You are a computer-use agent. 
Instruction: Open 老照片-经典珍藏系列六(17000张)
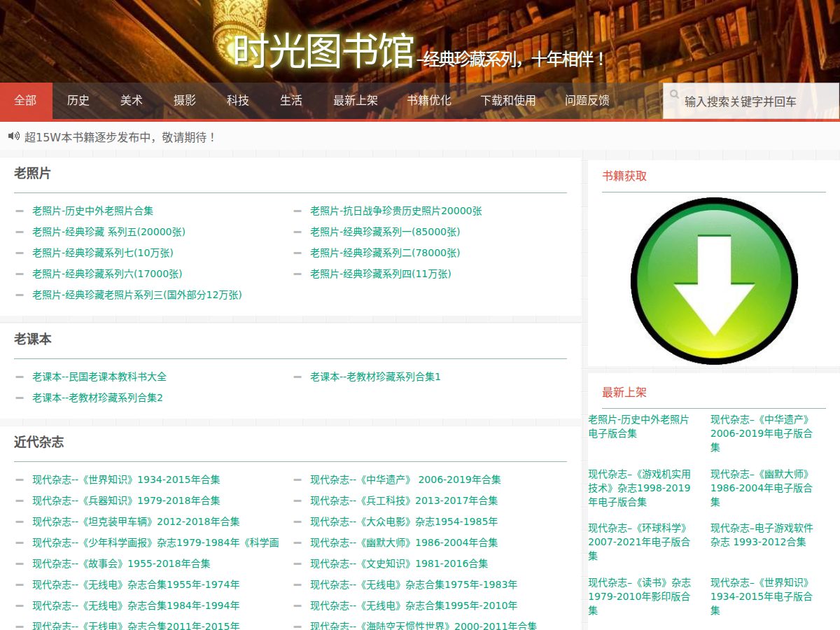(107, 274)
